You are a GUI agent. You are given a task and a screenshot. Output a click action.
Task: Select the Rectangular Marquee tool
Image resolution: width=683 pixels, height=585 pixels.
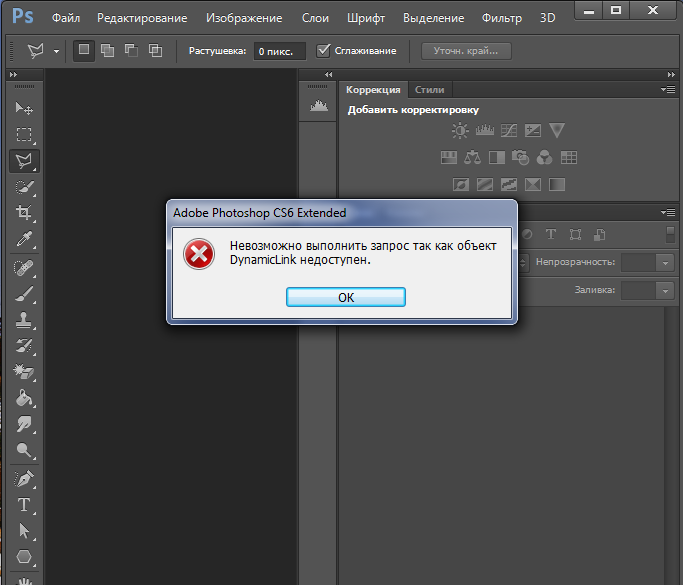click(25, 134)
